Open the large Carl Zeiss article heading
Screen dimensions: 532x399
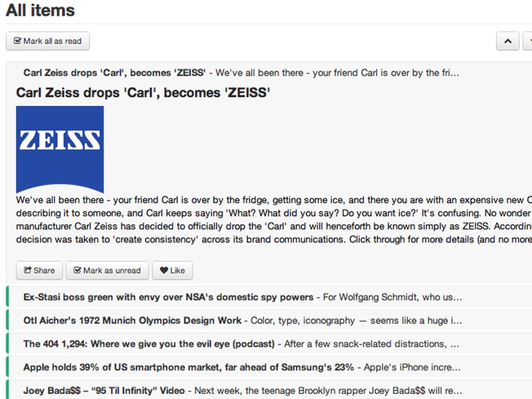click(143, 93)
